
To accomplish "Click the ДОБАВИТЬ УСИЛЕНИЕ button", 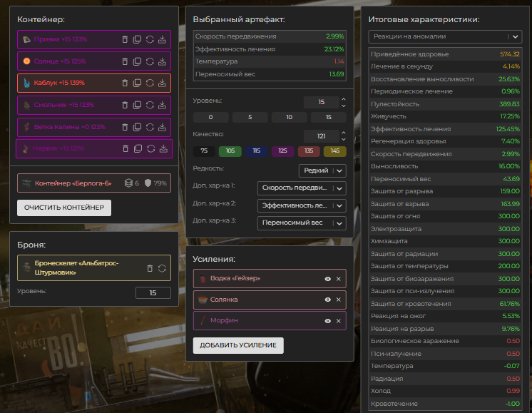I will (x=238, y=345).
